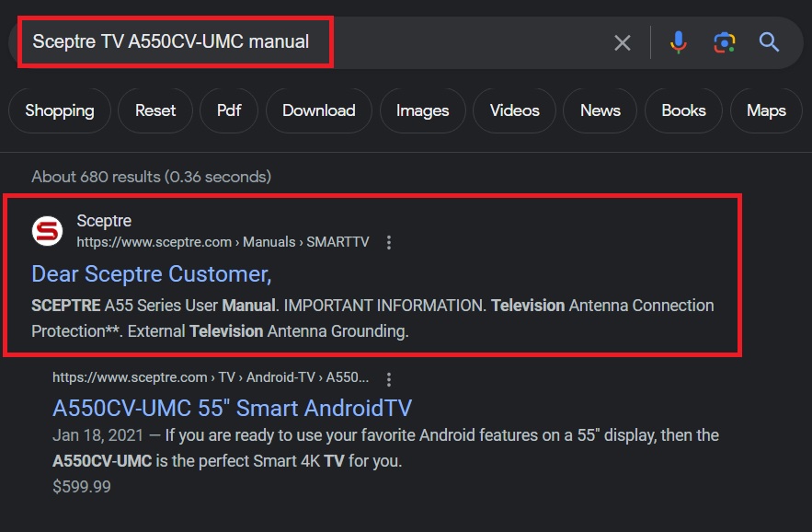
Task: Open options menu for Sceptre Manuals result
Action: (x=389, y=242)
